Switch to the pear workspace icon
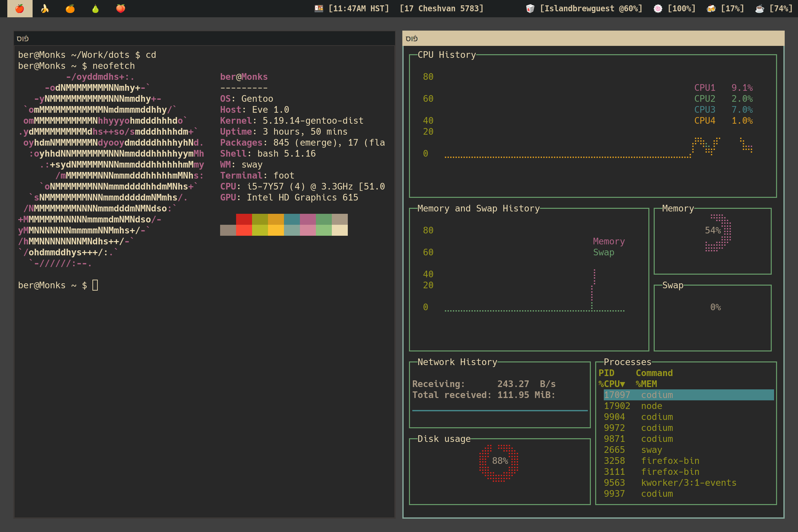 (95, 9)
